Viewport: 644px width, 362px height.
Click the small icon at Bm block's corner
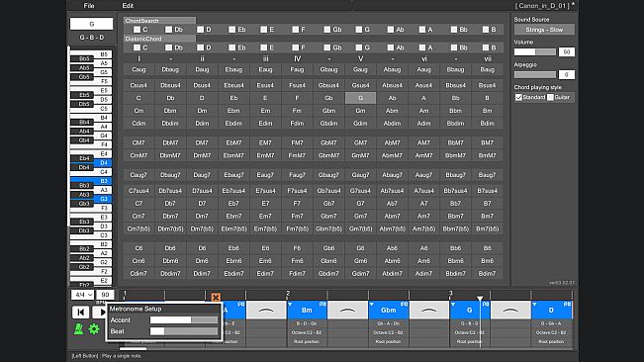tap(322, 304)
